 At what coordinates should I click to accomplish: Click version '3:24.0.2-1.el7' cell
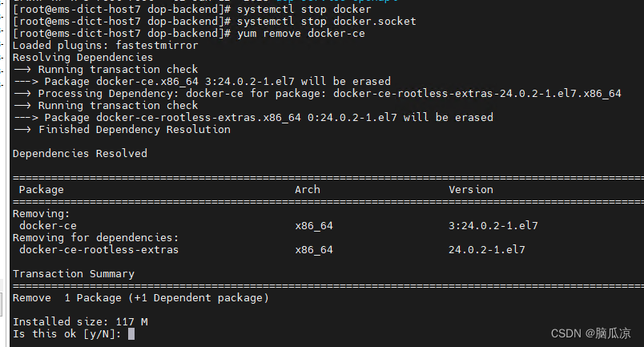pyautogui.click(x=493, y=226)
